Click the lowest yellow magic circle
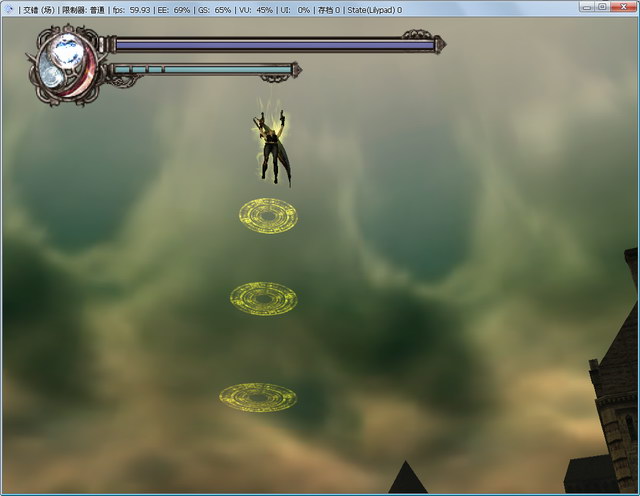 pos(258,397)
